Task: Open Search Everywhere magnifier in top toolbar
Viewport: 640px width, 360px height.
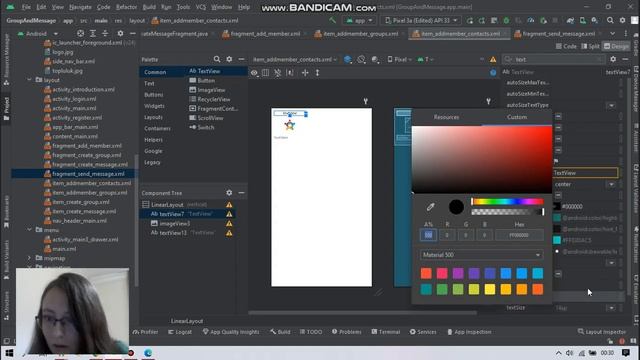Action: tap(610, 20)
